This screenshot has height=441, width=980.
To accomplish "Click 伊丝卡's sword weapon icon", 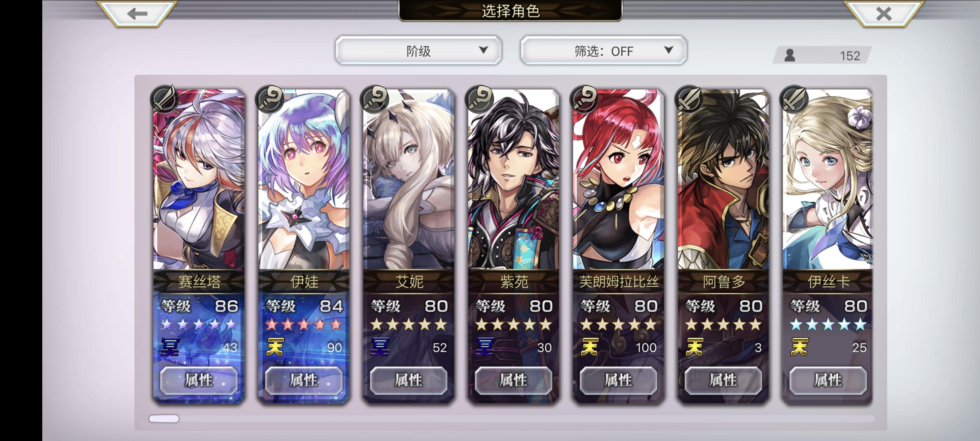I will (x=794, y=99).
